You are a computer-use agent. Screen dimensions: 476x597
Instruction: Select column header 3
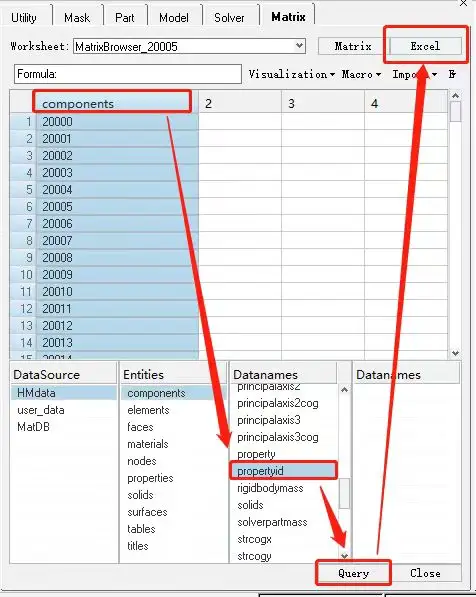[x=323, y=104]
